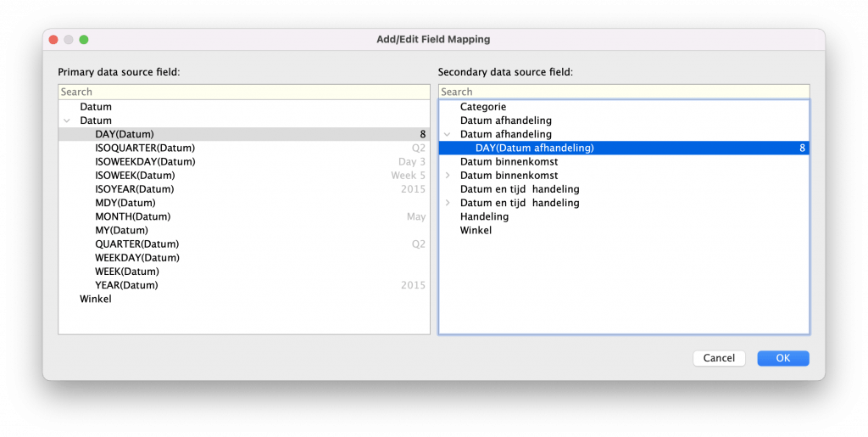Collapse the expanded Datum afhandeling node
This screenshot has height=437, width=868.
(x=447, y=134)
